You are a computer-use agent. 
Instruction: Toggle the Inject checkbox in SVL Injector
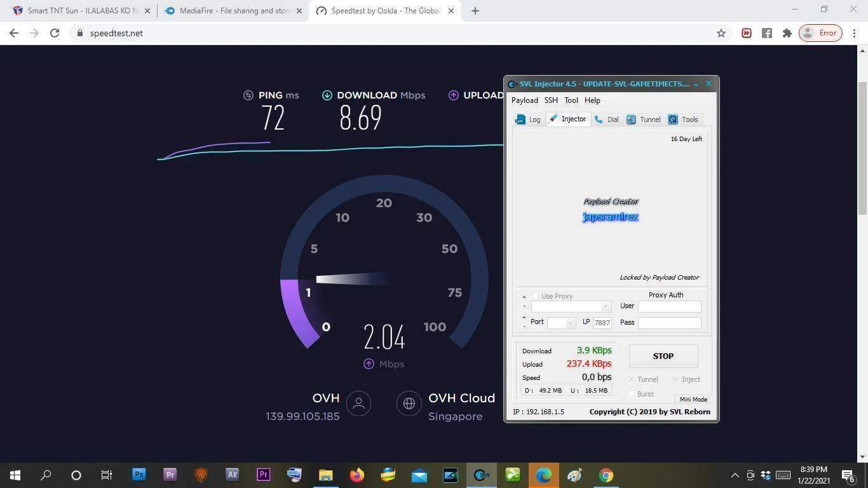tap(675, 379)
